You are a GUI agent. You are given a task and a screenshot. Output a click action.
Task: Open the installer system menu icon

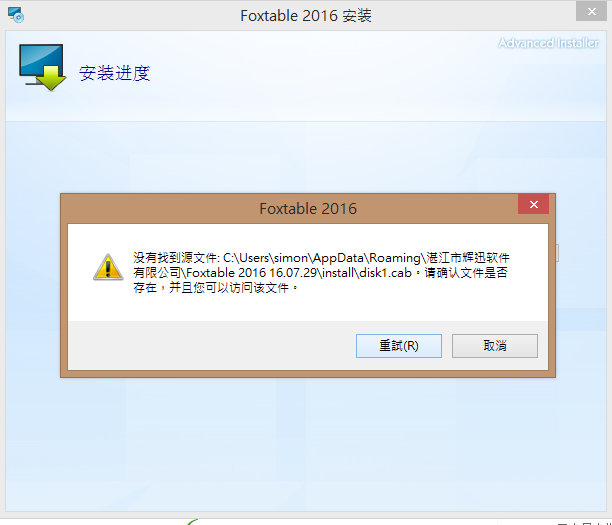pos(16,15)
